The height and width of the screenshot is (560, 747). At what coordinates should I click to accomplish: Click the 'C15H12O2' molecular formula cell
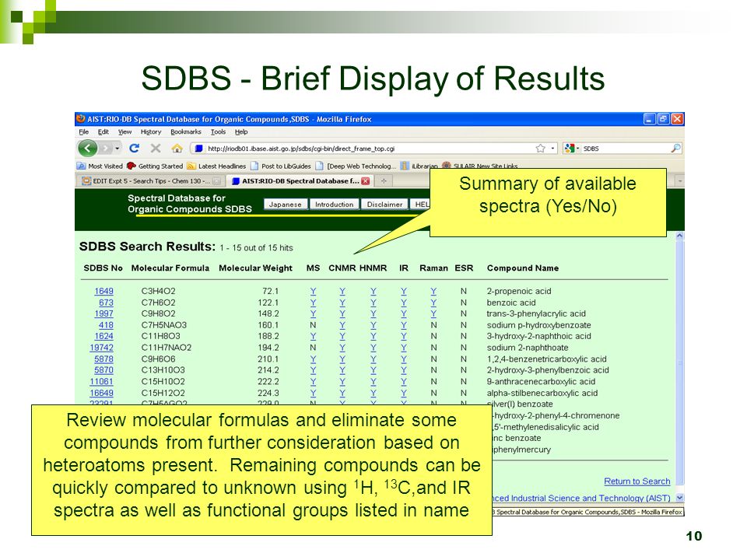pyautogui.click(x=163, y=393)
